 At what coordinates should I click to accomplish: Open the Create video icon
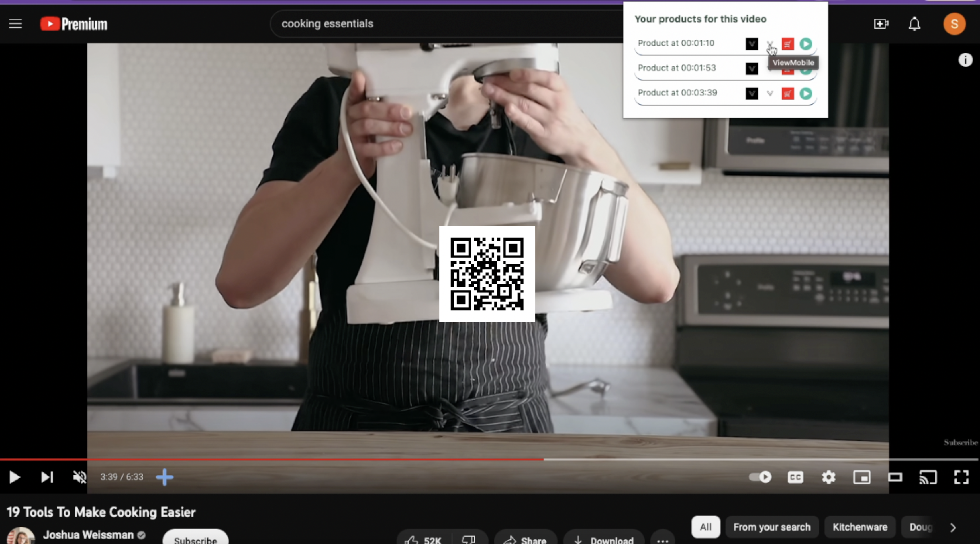881,24
